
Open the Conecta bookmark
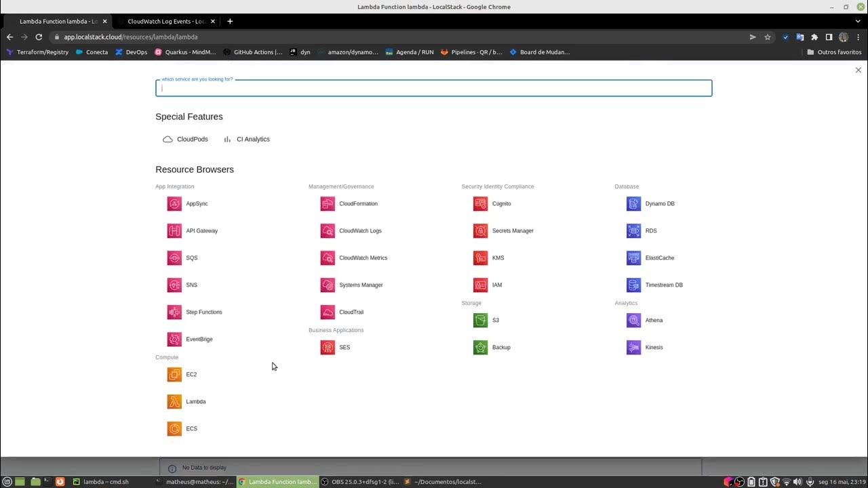pyautogui.click(x=92, y=52)
